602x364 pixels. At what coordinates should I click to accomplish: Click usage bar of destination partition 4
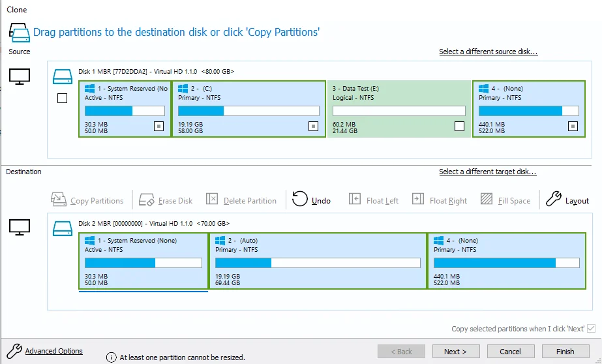[x=506, y=263]
